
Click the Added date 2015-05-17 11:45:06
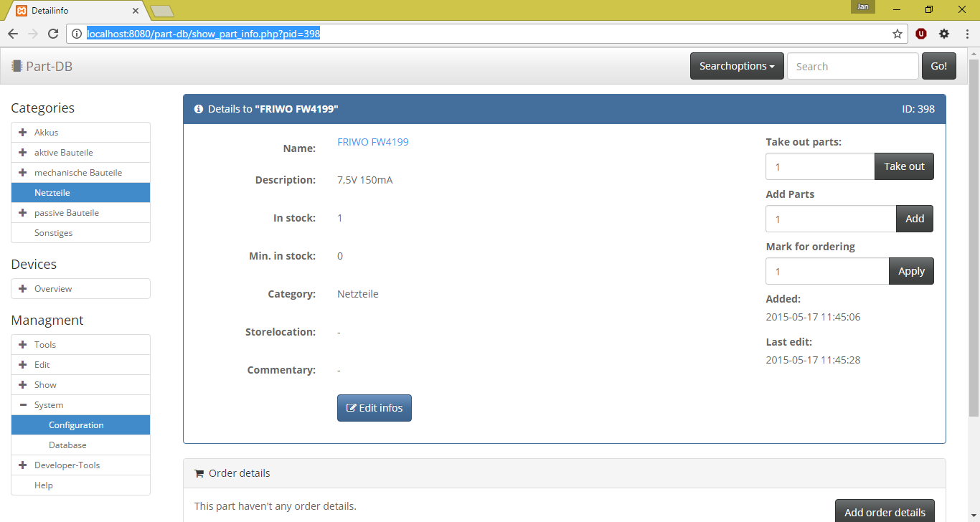click(813, 317)
